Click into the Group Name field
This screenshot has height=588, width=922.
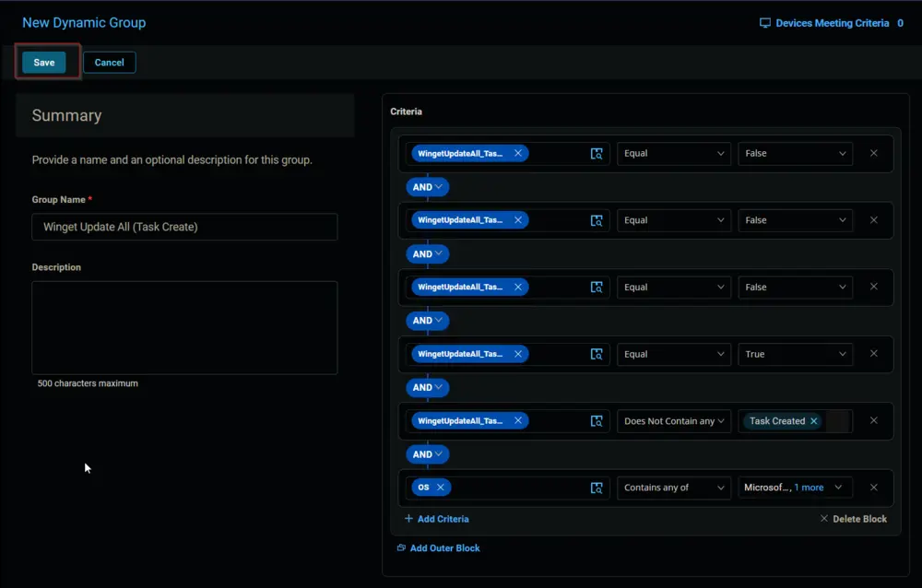(184, 227)
